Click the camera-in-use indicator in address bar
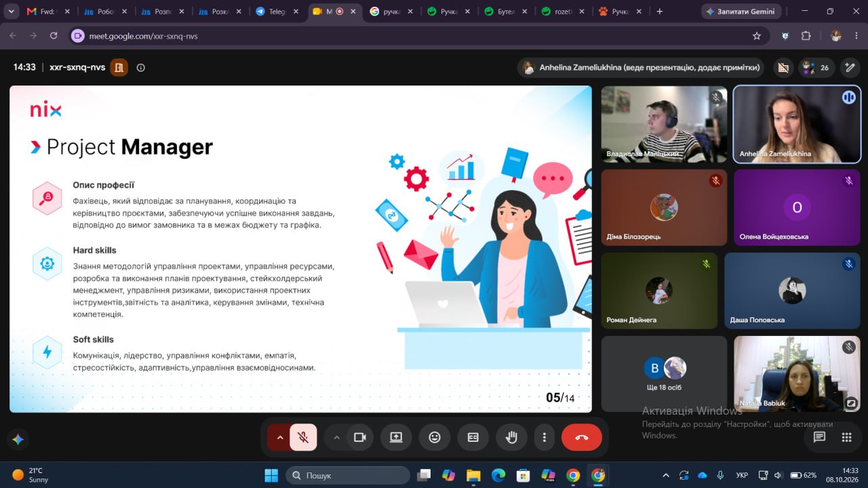 78,36
